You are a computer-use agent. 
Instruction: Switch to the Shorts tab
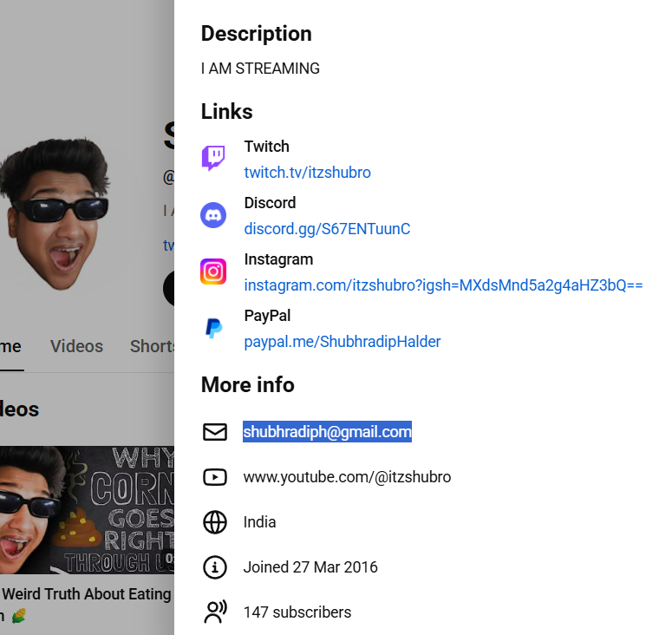point(153,346)
